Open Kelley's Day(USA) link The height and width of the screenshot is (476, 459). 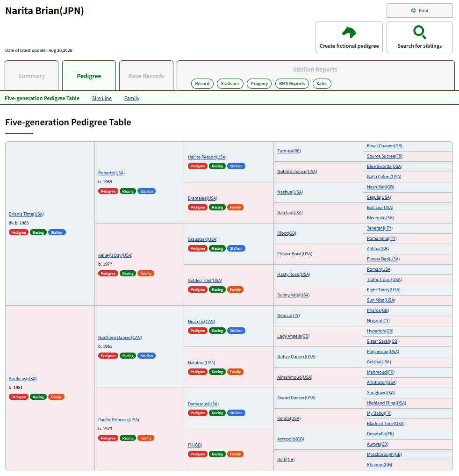tap(115, 255)
